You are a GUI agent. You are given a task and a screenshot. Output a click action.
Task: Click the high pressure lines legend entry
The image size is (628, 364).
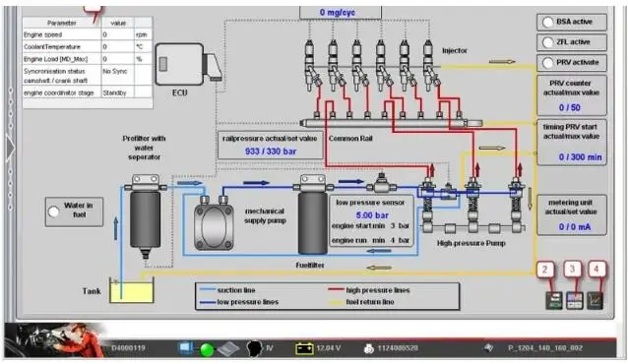click(369, 290)
